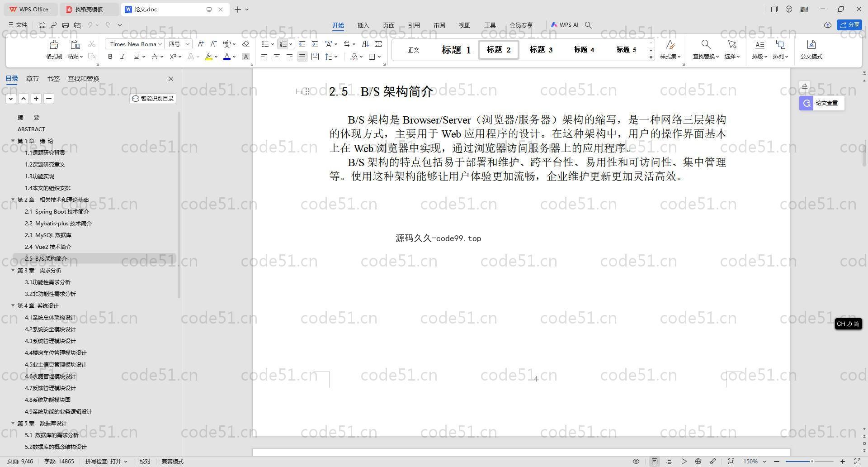Viewport: 868px width, 467px height.
Task: Click the Decrease Font Size icon
Action: click(x=213, y=44)
